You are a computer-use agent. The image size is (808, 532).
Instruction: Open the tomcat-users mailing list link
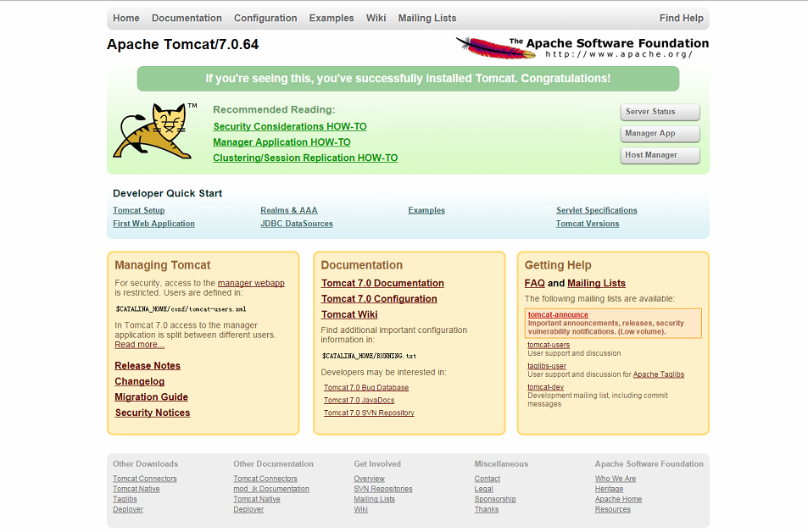pyautogui.click(x=549, y=345)
